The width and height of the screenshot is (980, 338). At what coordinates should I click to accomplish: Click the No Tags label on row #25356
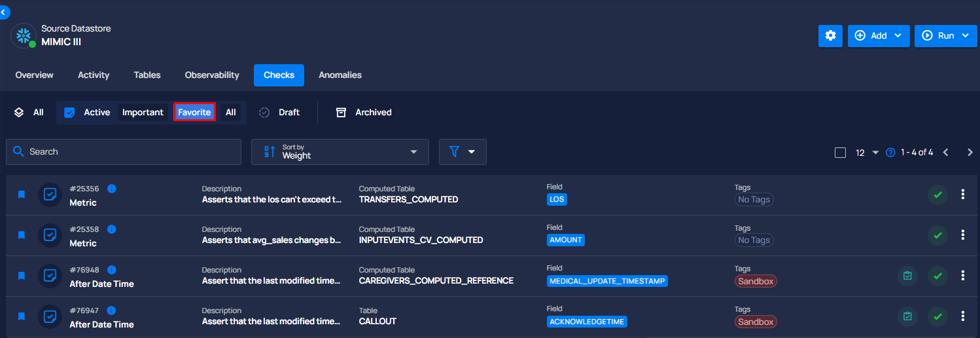pos(754,199)
